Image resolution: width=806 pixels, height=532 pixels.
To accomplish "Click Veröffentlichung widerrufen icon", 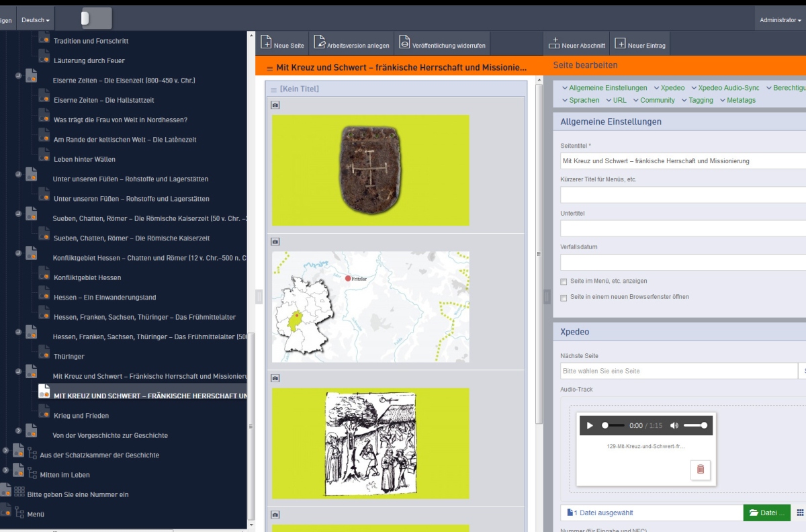I will click(405, 43).
